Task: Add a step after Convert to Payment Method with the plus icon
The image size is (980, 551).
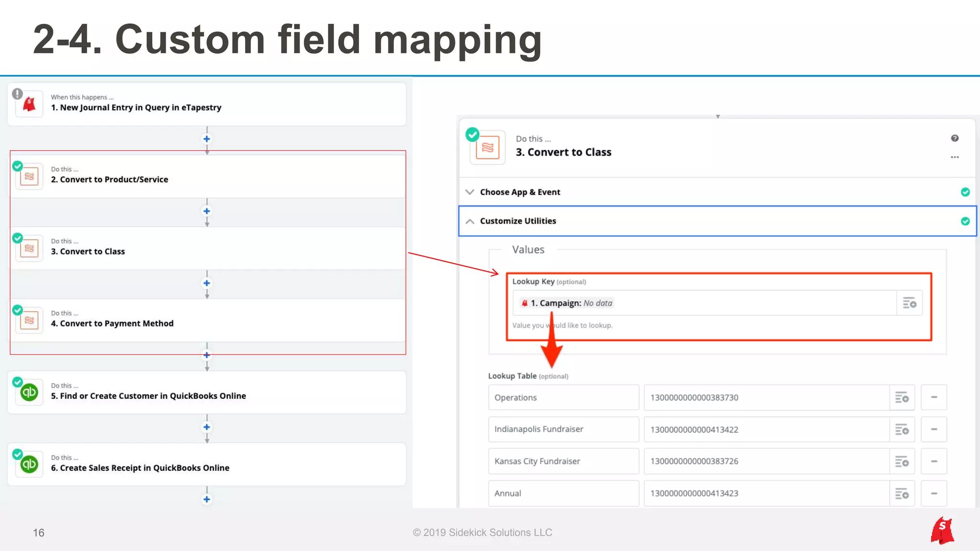Action: [207, 355]
